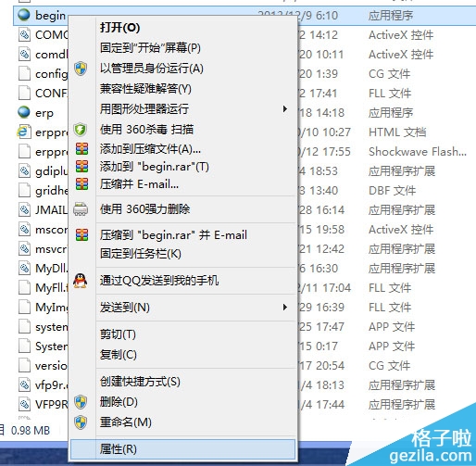Screen dimensions: 476x466
Task: Expand the 发送到(N) submenu arrow
Action: (285, 307)
